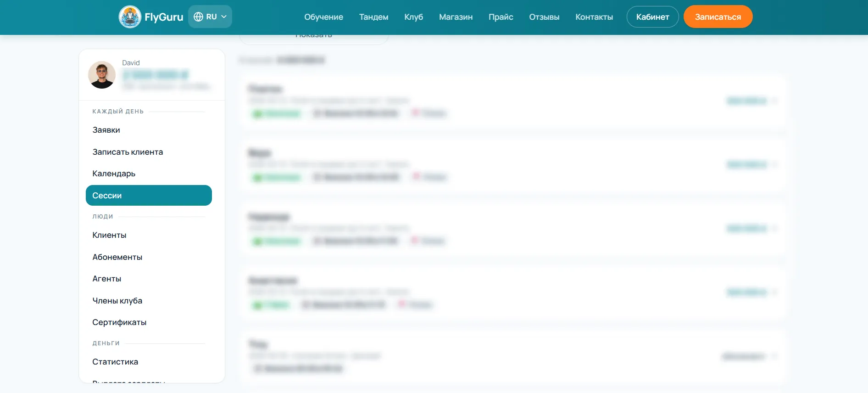Open the Статистика section
The height and width of the screenshot is (393, 868).
(x=149, y=362)
